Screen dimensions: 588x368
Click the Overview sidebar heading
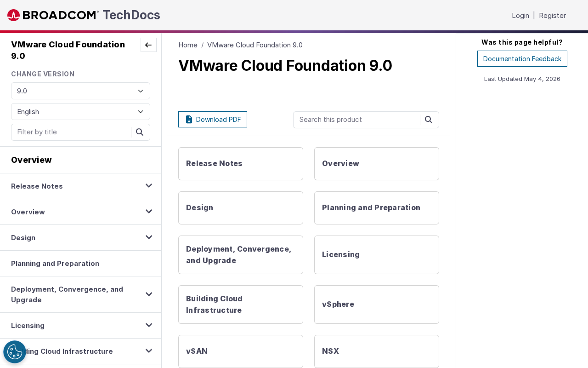tap(31, 160)
